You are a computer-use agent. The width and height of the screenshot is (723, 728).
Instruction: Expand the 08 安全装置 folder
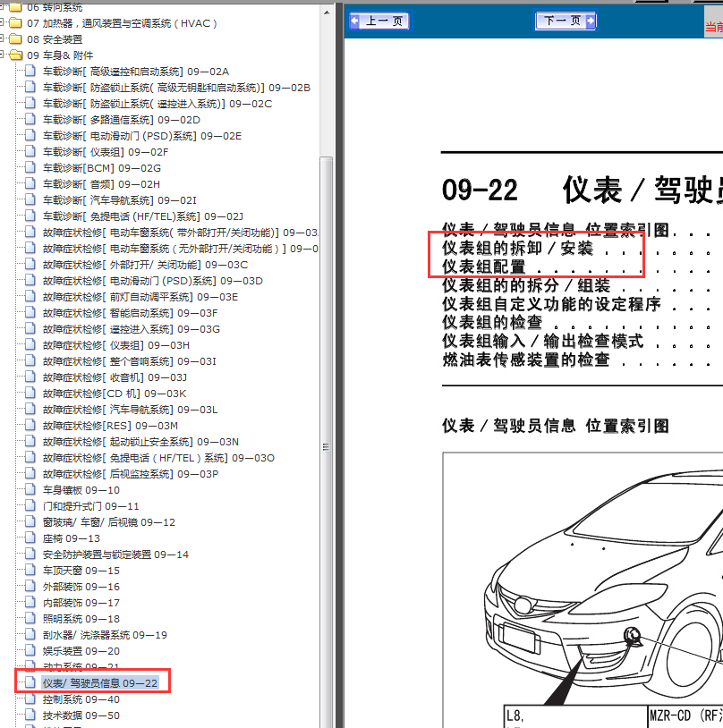coord(2,38)
